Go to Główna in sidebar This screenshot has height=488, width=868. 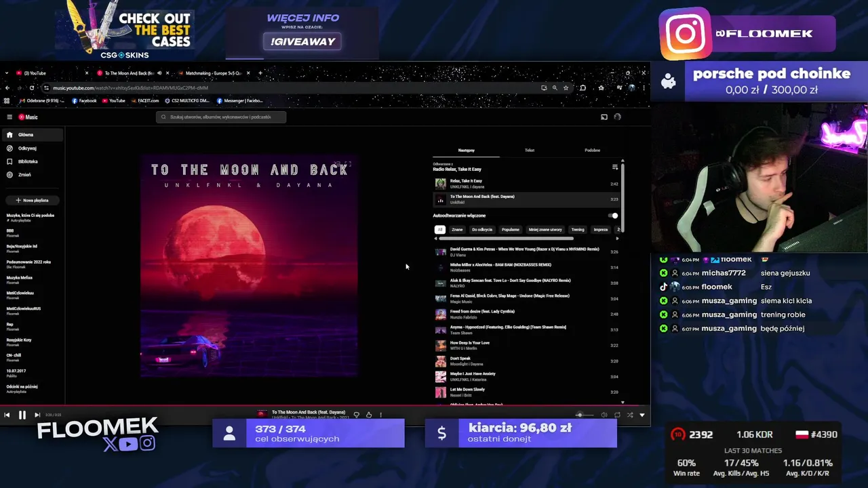pos(33,135)
